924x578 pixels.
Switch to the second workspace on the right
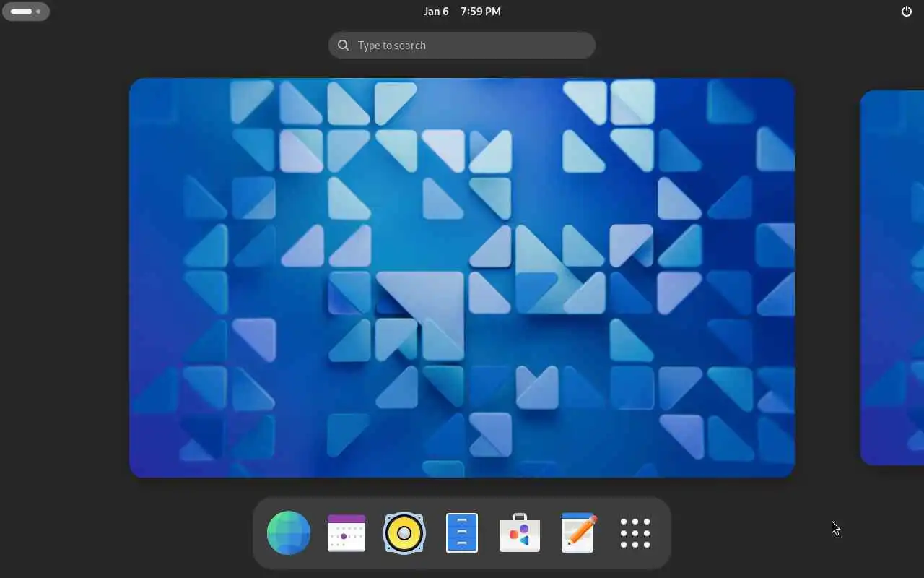(x=892, y=277)
